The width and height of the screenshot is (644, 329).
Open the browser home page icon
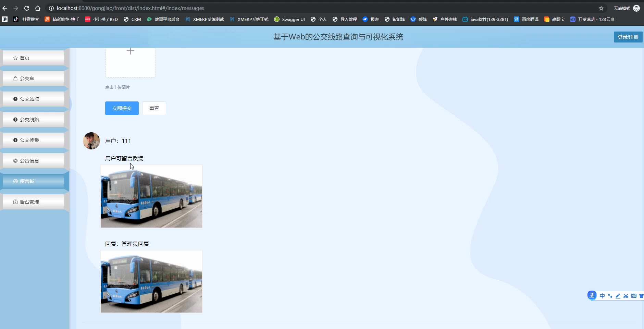[38, 8]
